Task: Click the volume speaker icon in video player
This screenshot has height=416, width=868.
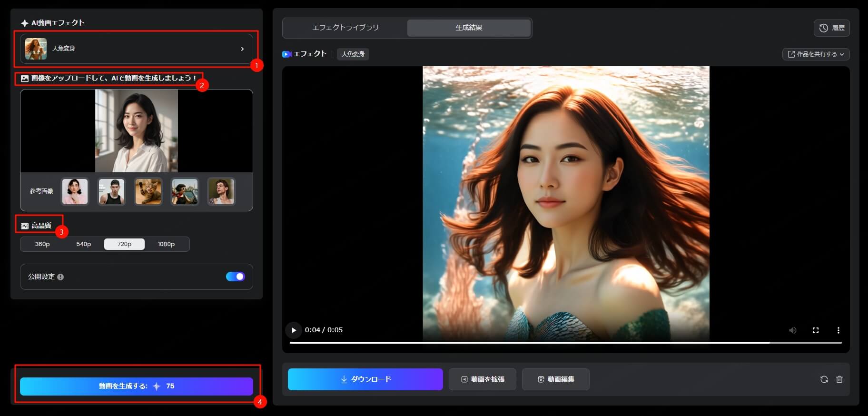Action: (x=792, y=330)
